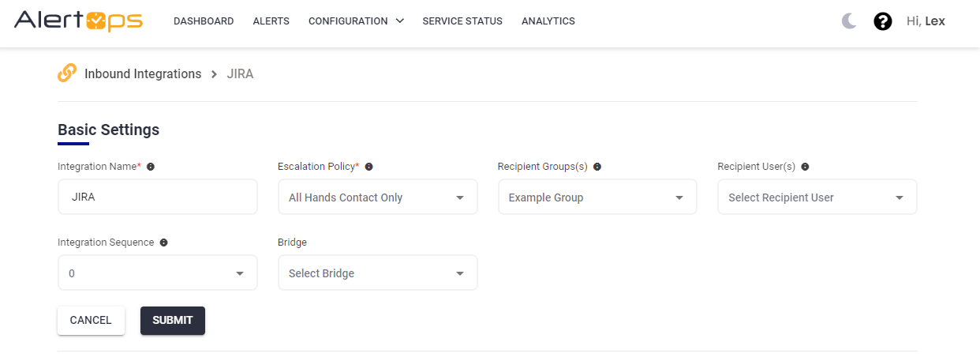The width and height of the screenshot is (980, 361).
Task: Click info icon beside Escalation Policy
Action: (368, 167)
